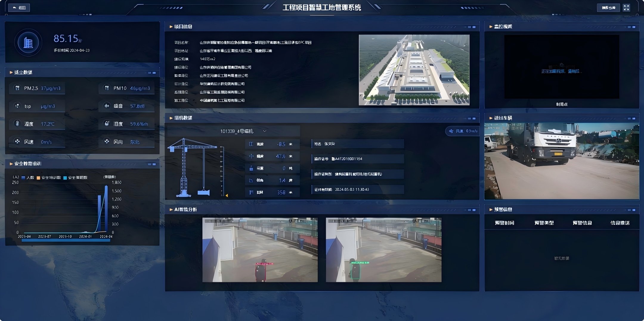Click the noise (噪音) speaker icon
The width and height of the screenshot is (644, 321).
107,106
